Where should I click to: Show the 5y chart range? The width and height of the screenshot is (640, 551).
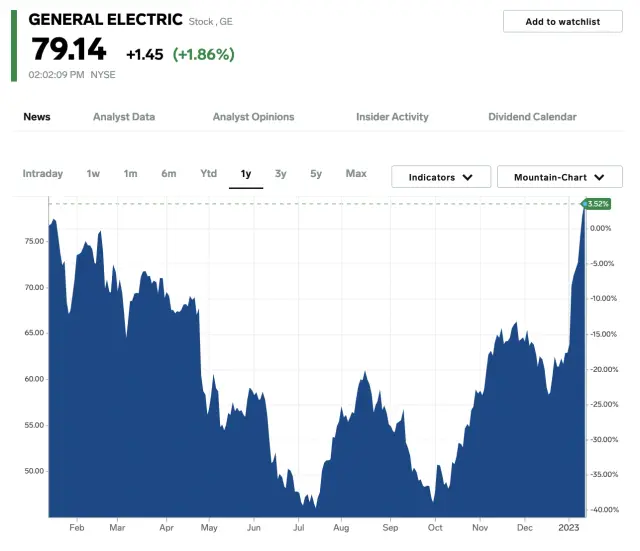316,174
